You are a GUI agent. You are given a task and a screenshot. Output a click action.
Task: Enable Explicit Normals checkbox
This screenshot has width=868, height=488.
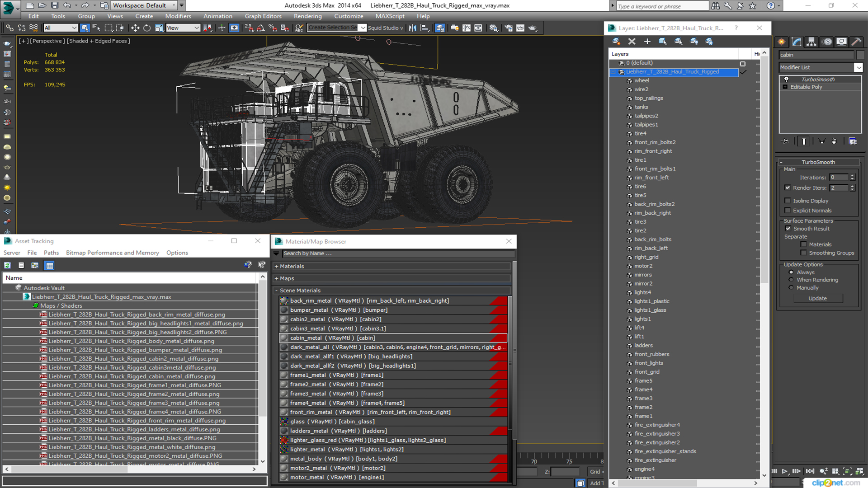(x=788, y=211)
